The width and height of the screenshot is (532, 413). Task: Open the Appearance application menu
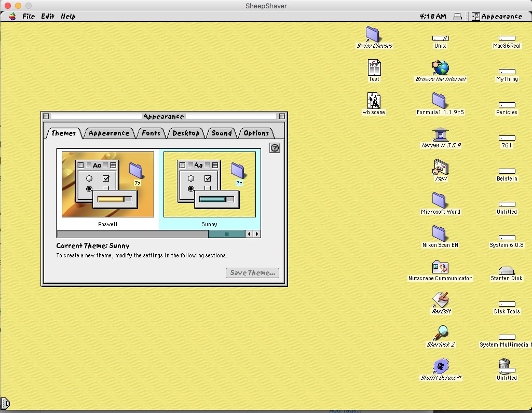tap(497, 16)
